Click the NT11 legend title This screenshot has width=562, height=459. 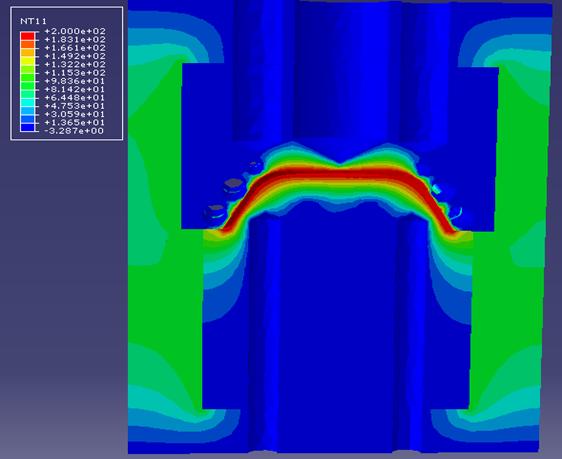pos(33,21)
